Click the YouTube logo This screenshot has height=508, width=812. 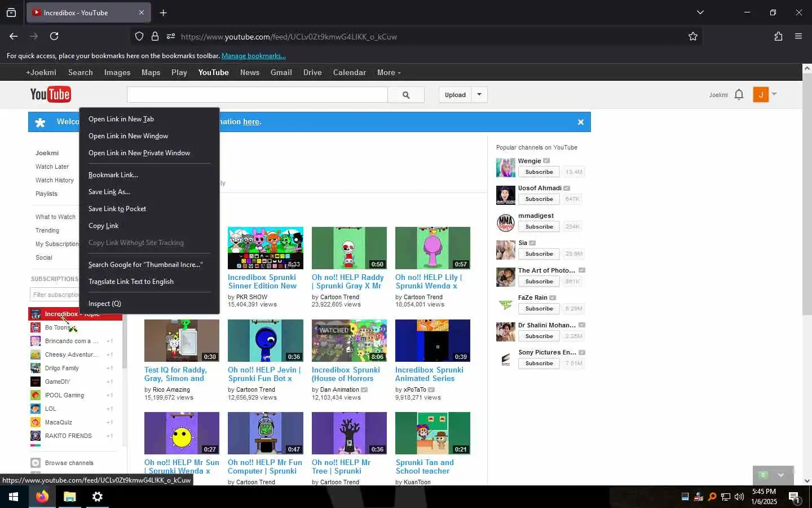[x=50, y=94]
